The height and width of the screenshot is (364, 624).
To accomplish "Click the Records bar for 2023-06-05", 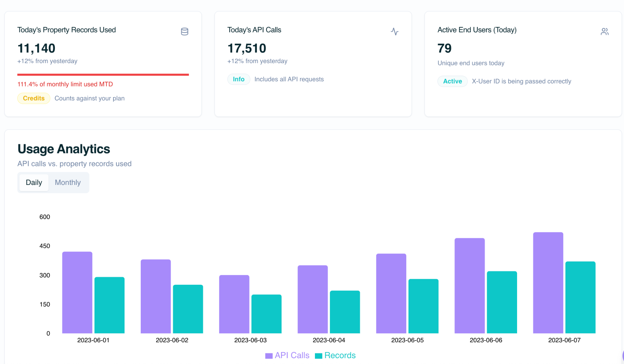I will (423, 306).
